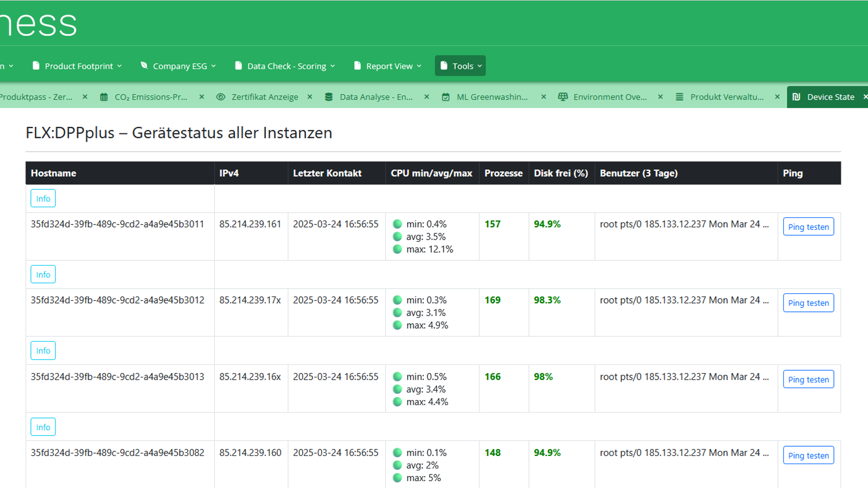Click the green dot beside min: 0.5%
This screenshot has width=868, height=488.
(x=397, y=377)
